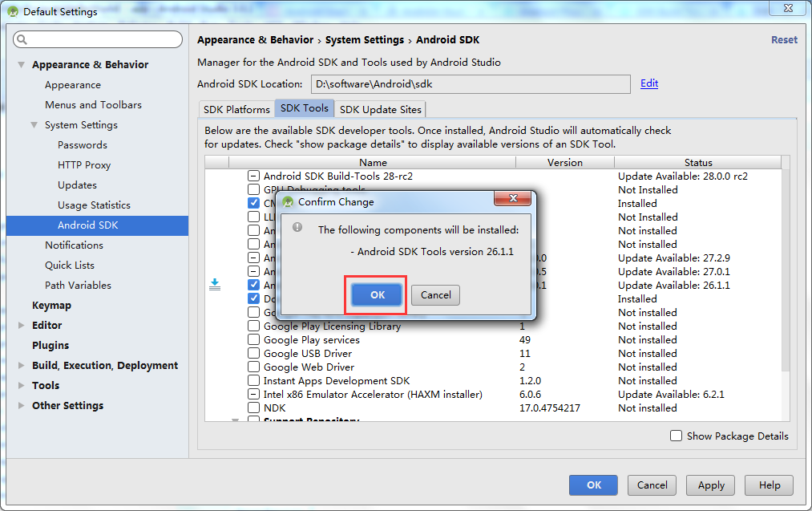This screenshot has width=812, height=511.
Task: Open Help from the settings dialog
Action: 770,485
